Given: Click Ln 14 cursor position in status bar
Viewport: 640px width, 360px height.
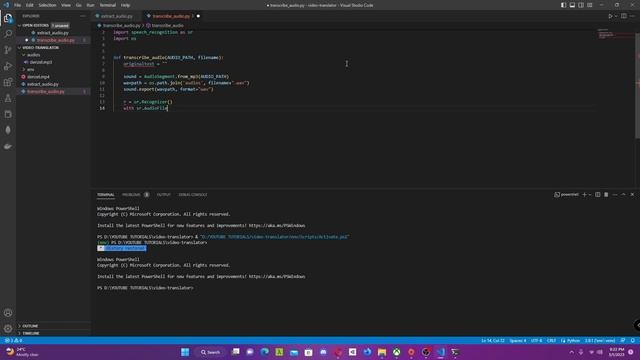Looking at the screenshot, I should (x=493, y=340).
